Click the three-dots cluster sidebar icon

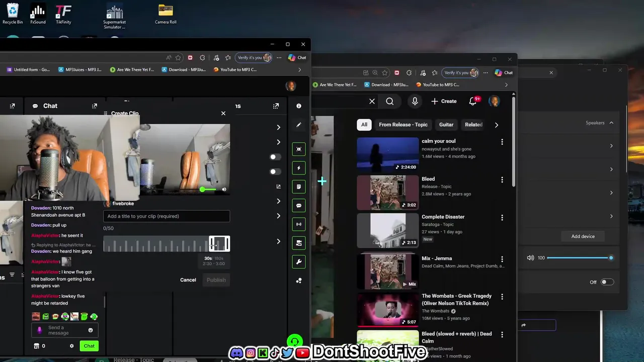tap(299, 281)
